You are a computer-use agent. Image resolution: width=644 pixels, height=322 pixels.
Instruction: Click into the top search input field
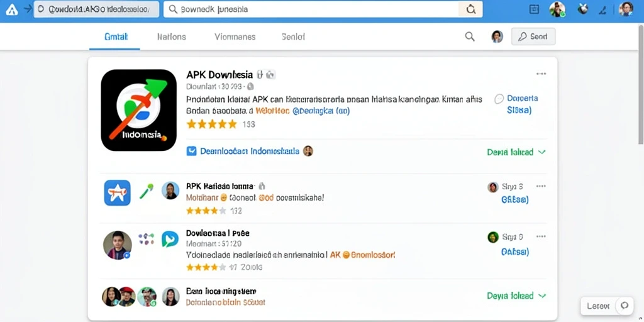tap(311, 9)
